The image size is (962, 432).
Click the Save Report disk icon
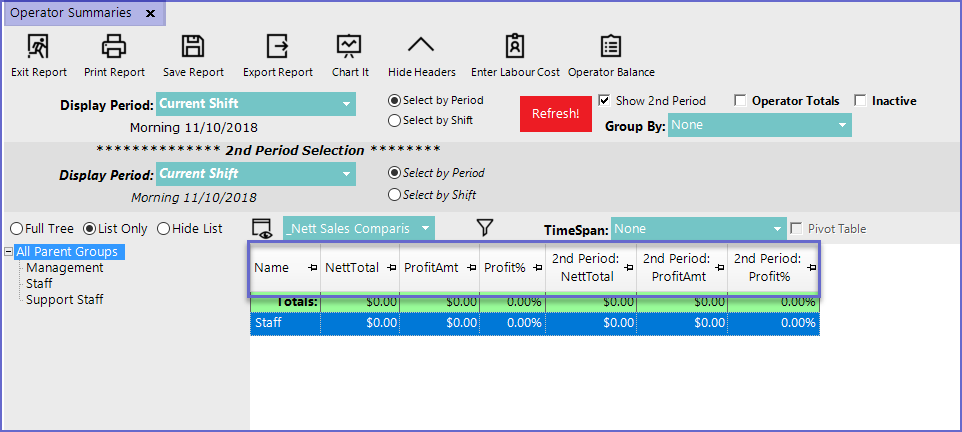click(x=193, y=46)
